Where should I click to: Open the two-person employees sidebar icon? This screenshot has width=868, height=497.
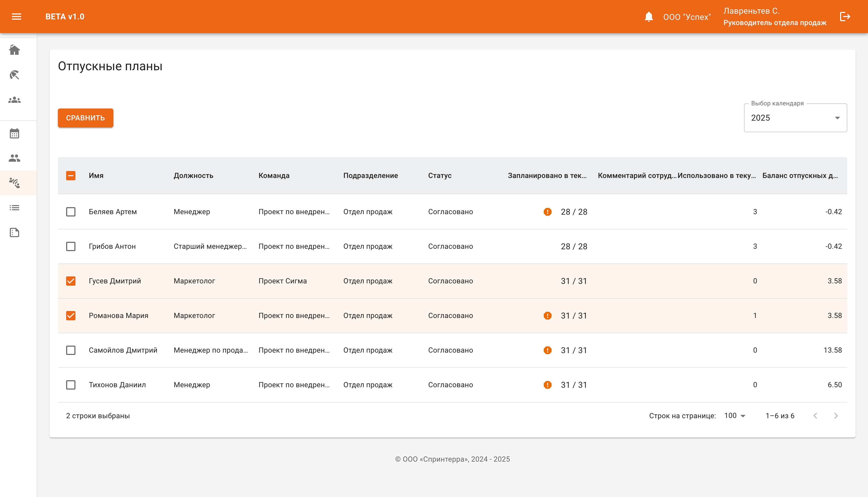coord(14,158)
